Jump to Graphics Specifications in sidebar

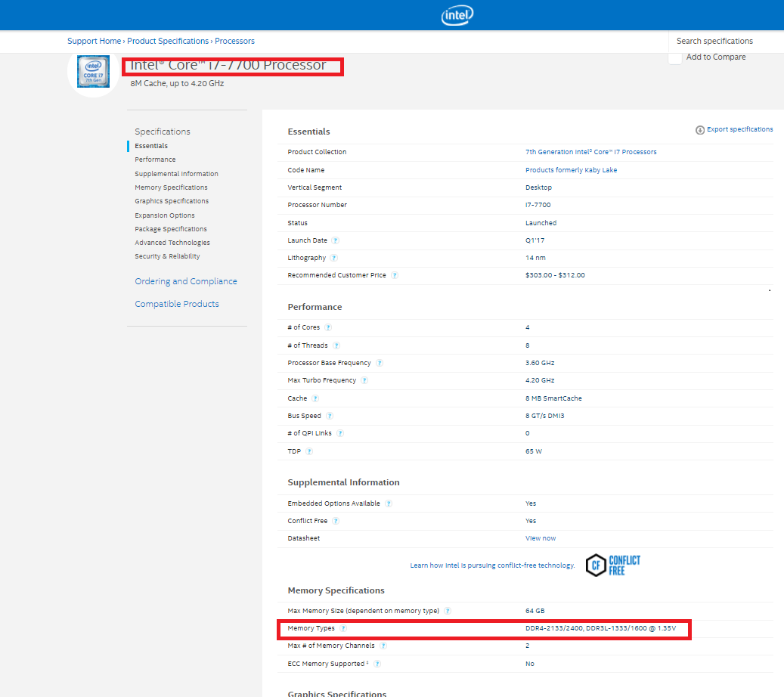172,201
